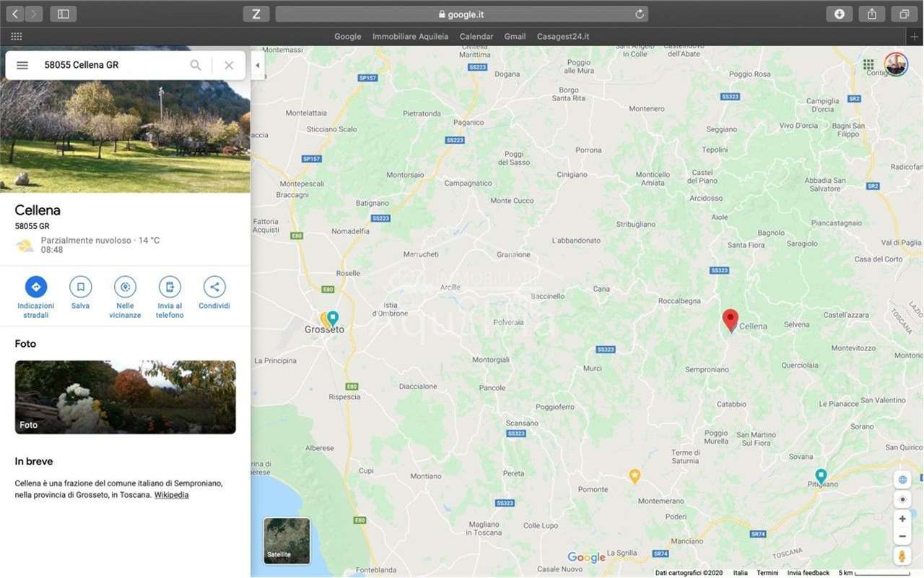Save the place with the Salva icon

tap(81, 287)
